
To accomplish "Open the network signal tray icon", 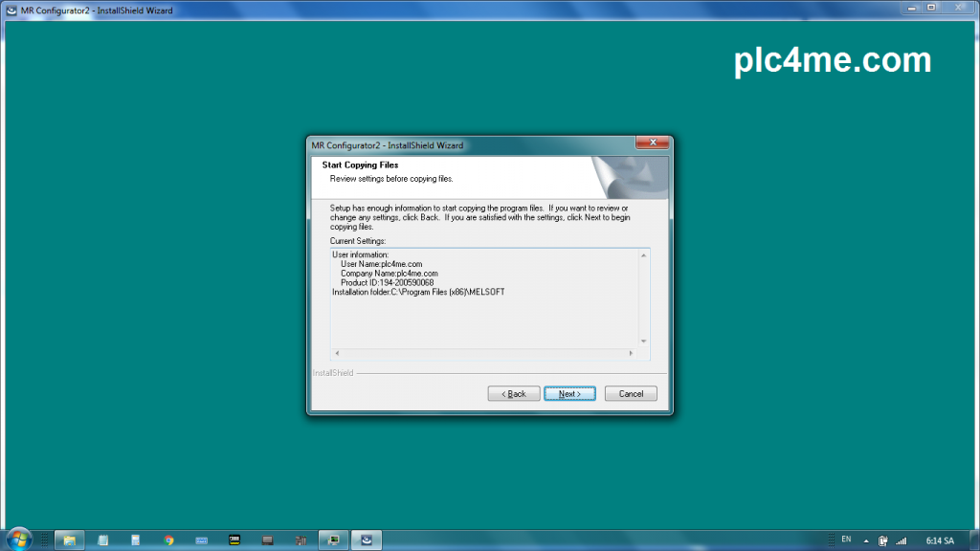I will coord(901,540).
